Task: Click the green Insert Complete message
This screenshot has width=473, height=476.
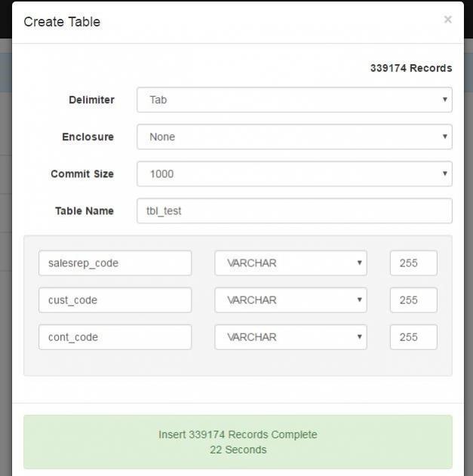Action: (238, 442)
